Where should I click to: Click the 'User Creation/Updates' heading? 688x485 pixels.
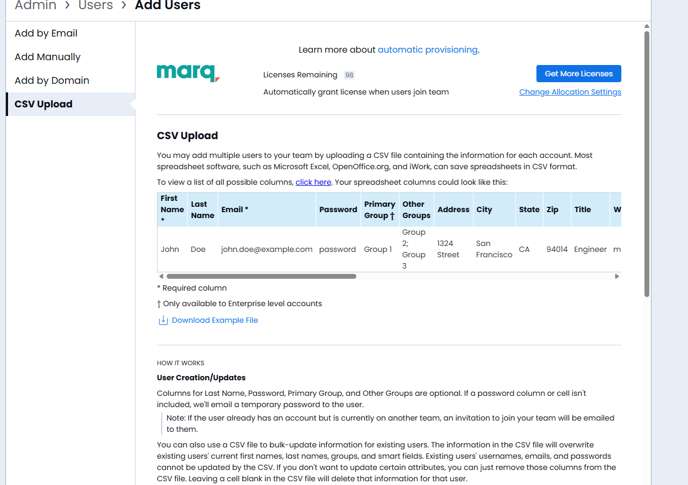(201, 377)
